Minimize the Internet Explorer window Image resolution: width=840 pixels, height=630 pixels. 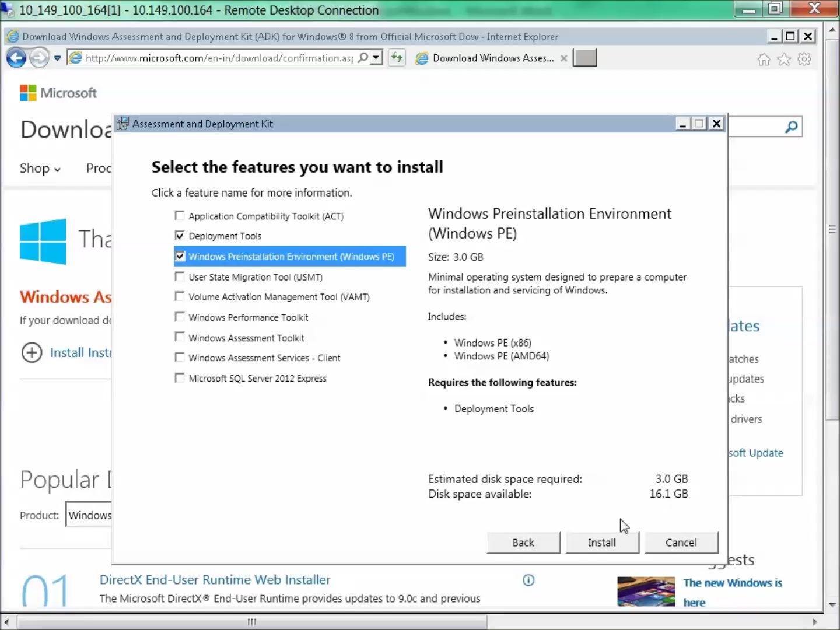coord(774,37)
